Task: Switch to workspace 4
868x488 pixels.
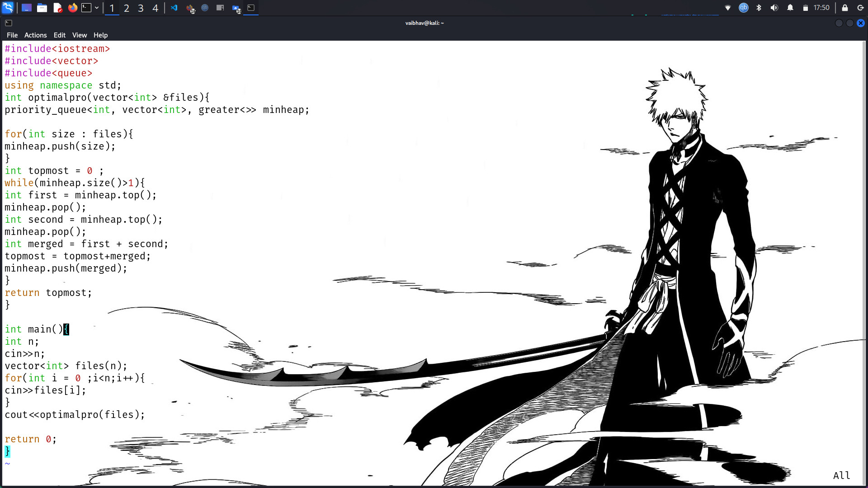Action: tap(156, 8)
